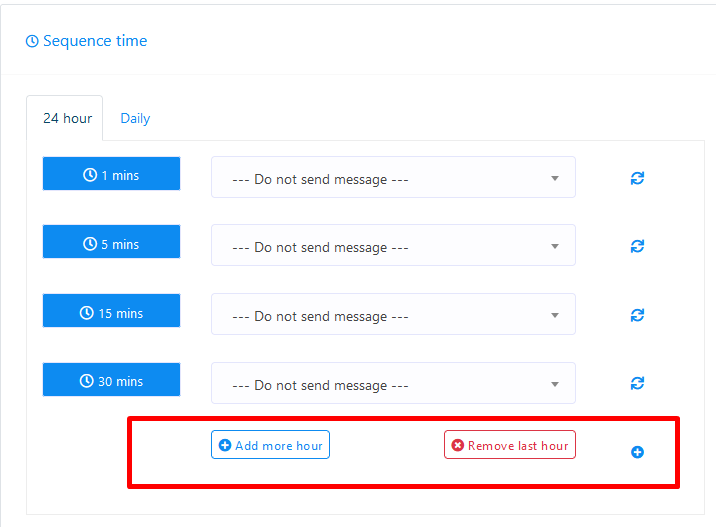Select the 30 mins time button
The width and height of the screenshot is (716, 527).
[x=111, y=381]
